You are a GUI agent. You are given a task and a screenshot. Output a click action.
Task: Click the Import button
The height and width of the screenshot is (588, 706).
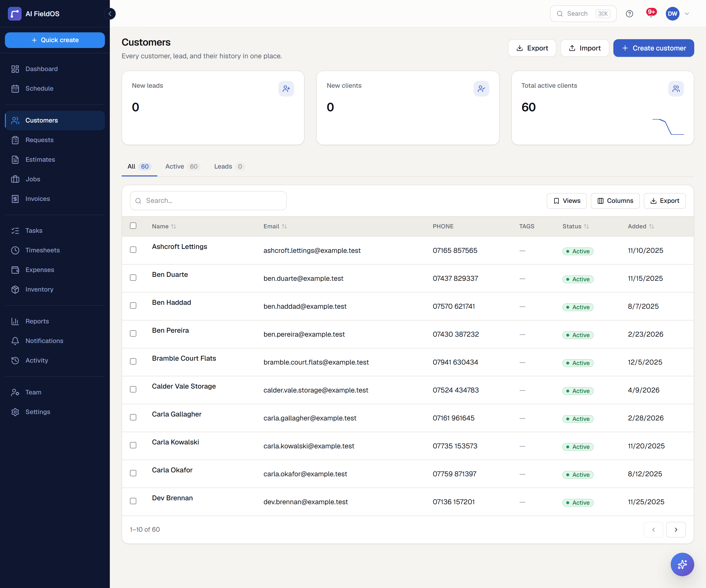tap(585, 48)
